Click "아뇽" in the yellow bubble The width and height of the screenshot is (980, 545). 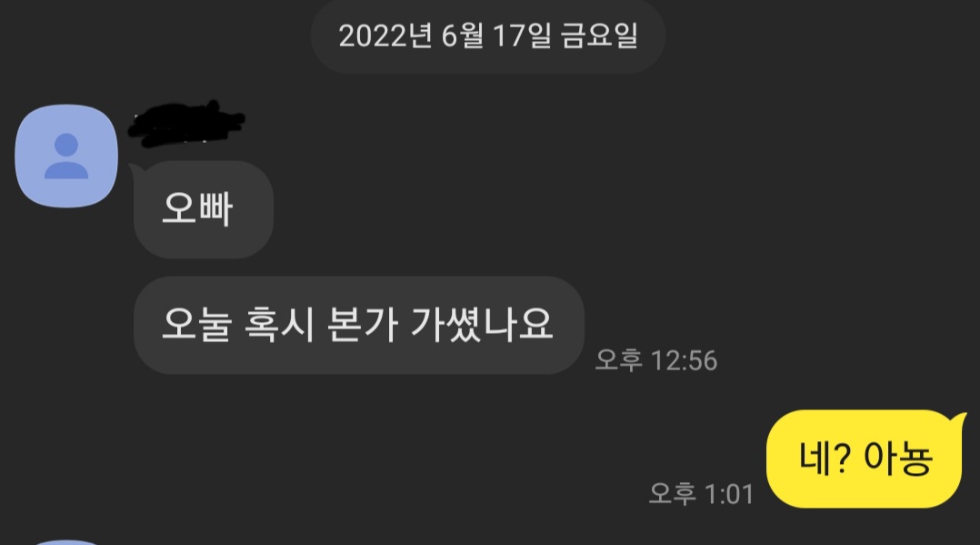tap(898, 458)
